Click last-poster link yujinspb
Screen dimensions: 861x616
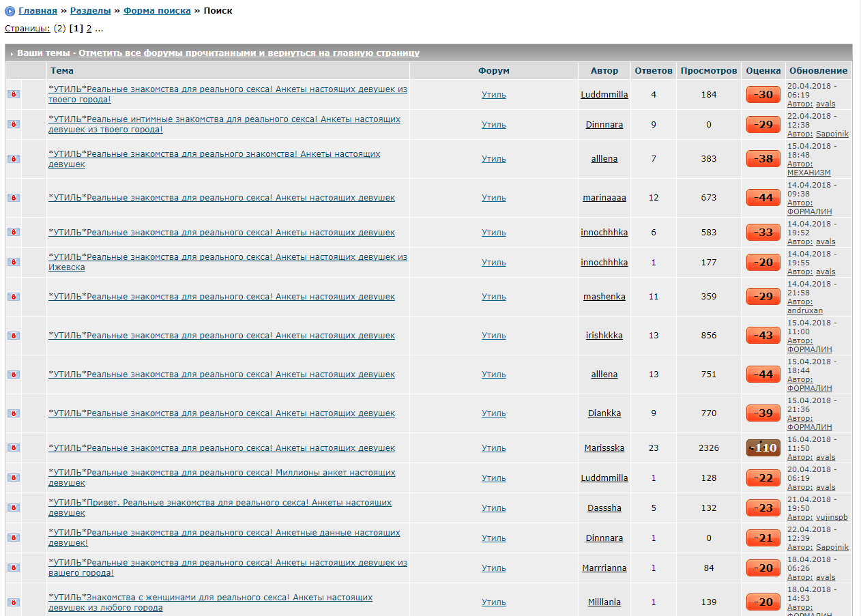click(832, 518)
